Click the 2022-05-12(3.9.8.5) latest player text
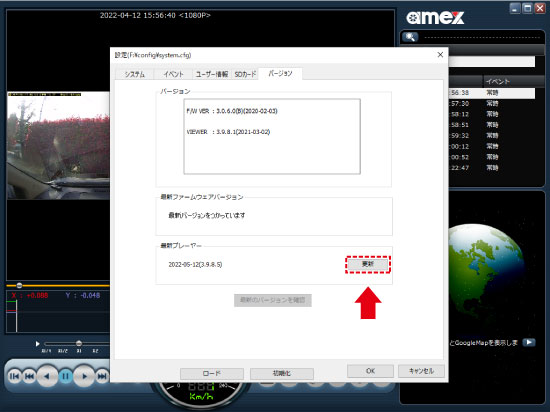Screen dimensions: 550x412 click(195, 264)
